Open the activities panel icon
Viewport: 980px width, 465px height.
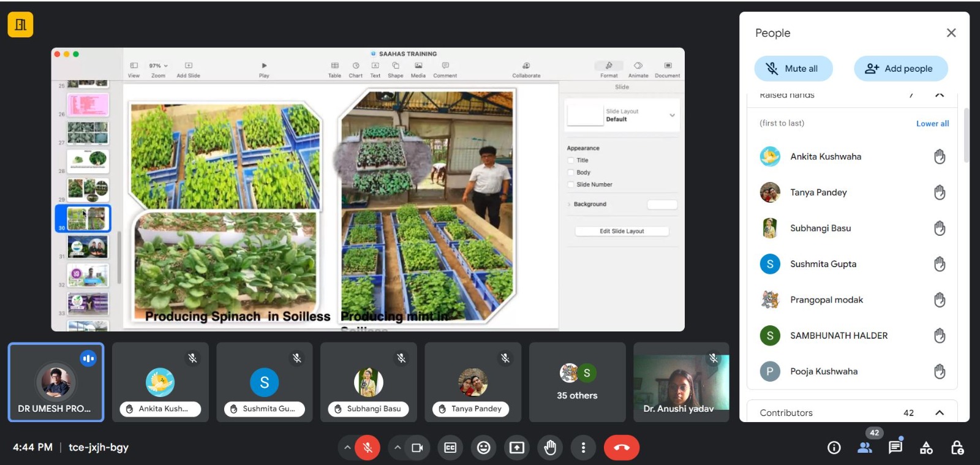[x=926, y=448]
